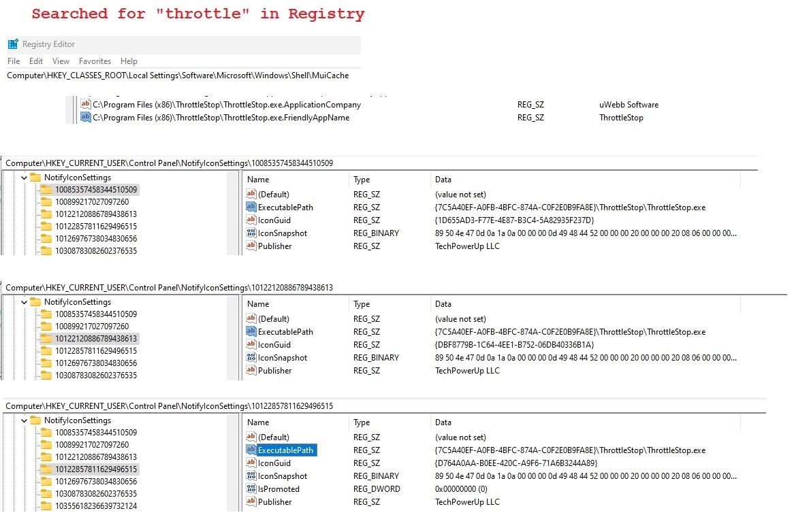Screen dimensions: 811x532
Task: Click the string icon of IconGuid {D764A0AA-B0EE-420C-A9F6-71A6B3244A89}
Action: [251, 463]
